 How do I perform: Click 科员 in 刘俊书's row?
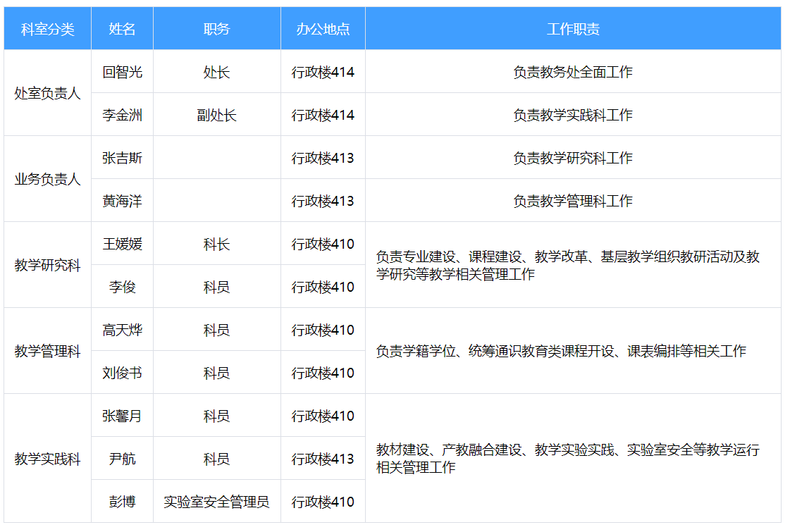click(x=216, y=373)
